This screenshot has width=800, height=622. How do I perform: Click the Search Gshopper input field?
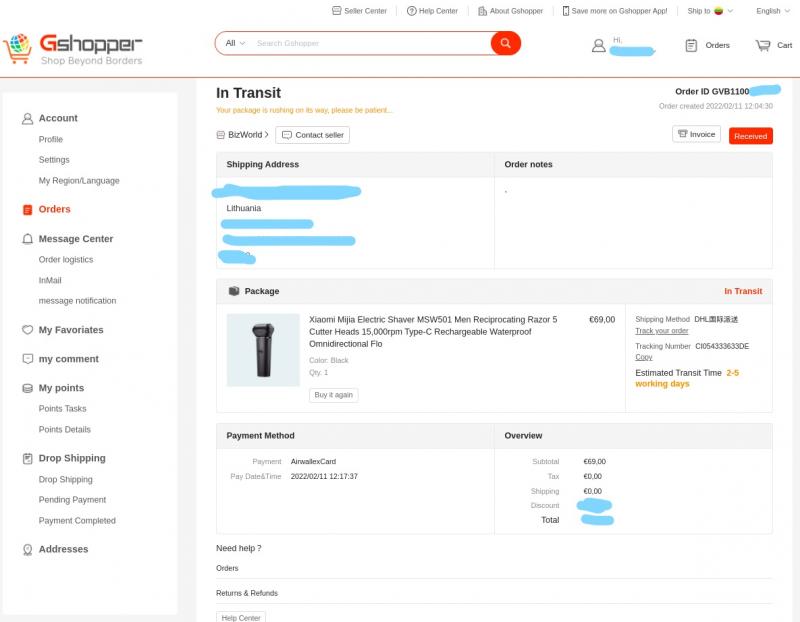tap(370, 43)
